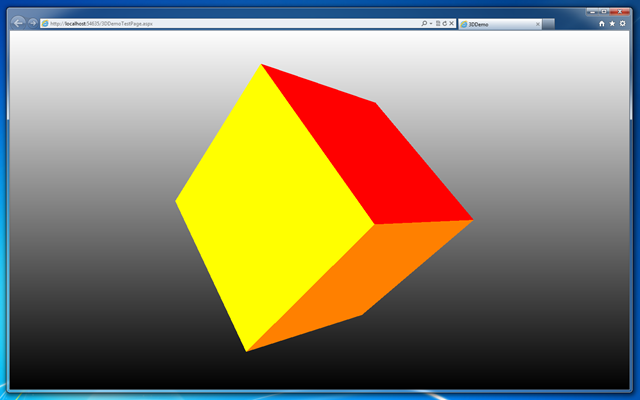Stop loading with the X icon in the address bar
Screen dimensions: 640x400
[451, 24]
